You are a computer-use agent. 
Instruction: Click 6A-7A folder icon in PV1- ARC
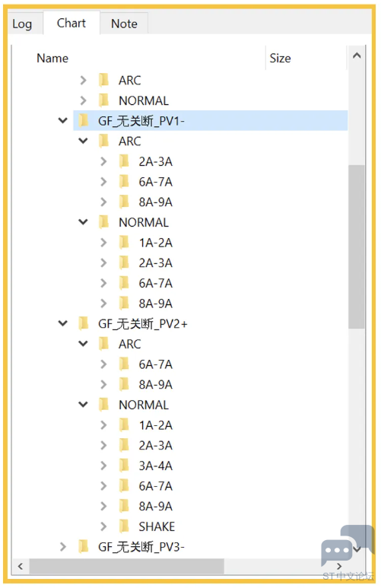(124, 181)
